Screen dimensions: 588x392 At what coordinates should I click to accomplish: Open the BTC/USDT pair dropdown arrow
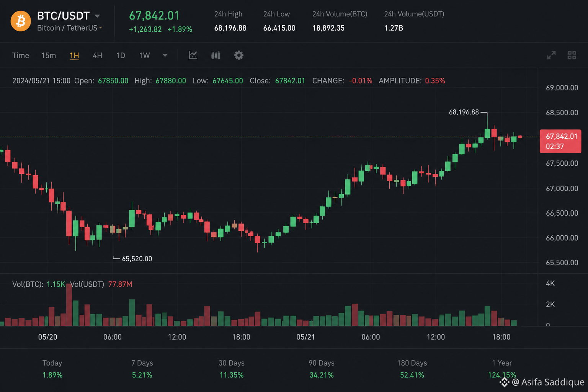pyautogui.click(x=97, y=16)
